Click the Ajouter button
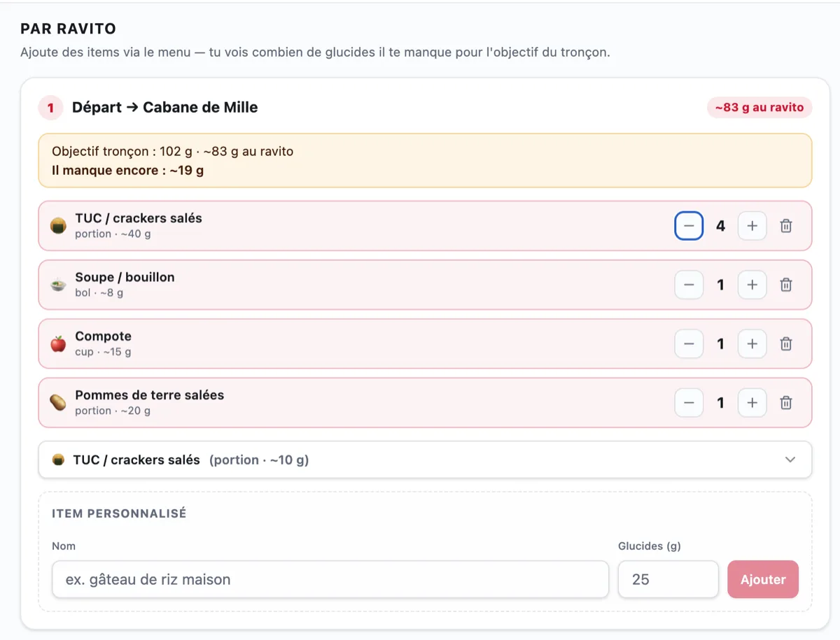 pyautogui.click(x=763, y=579)
